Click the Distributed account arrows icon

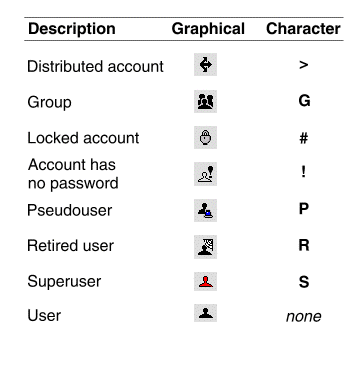pos(205,64)
